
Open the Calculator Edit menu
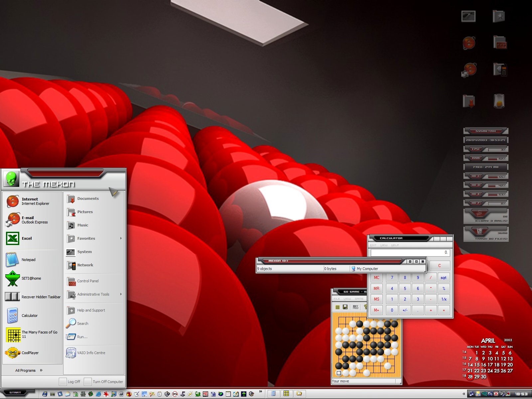373,245
